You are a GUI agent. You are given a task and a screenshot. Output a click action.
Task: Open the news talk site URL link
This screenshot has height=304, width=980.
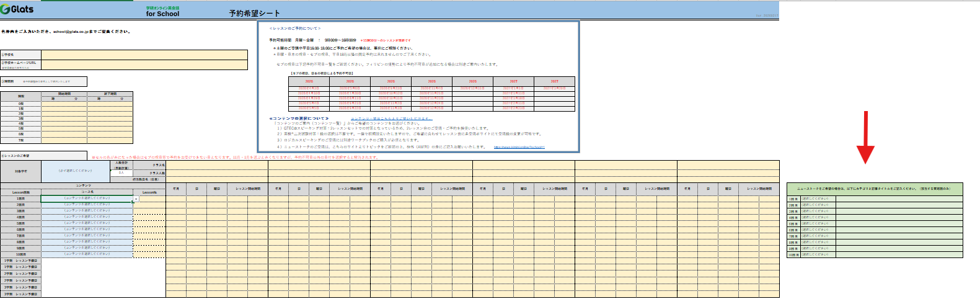click(x=519, y=147)
